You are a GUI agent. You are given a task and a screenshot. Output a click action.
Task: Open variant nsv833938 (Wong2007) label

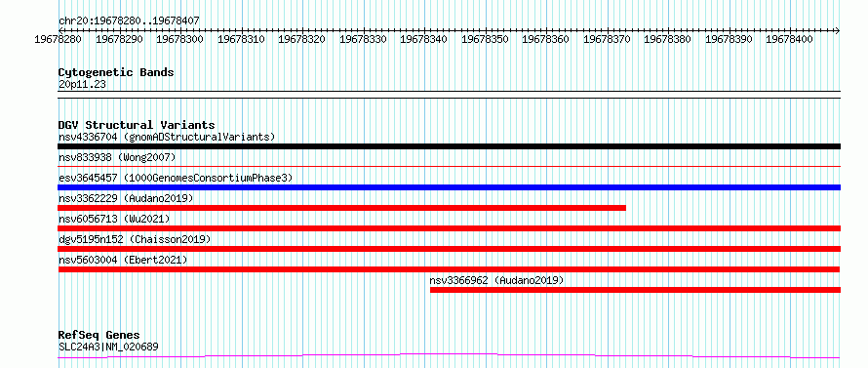117,157
